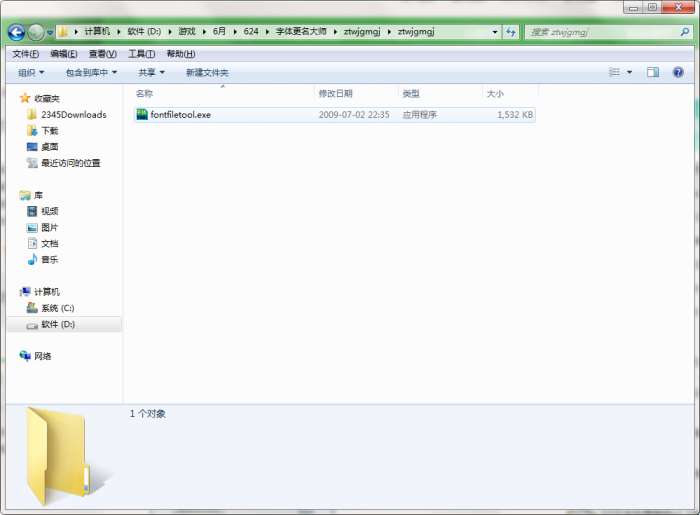Image resolution: width=700 pixels, height=515 pixels.
Task: Focus the search ztwjgmgj input box
Action: click(x=601, y=32)
